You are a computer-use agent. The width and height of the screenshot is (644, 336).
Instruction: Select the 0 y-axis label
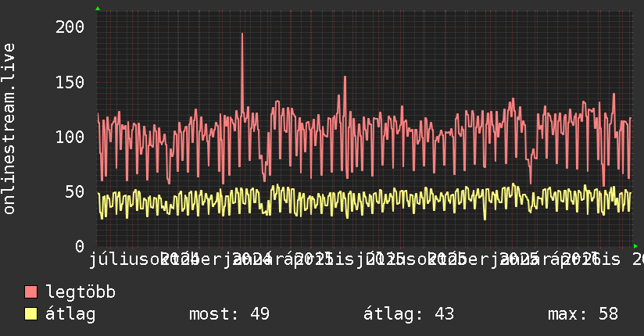point(80,246)
